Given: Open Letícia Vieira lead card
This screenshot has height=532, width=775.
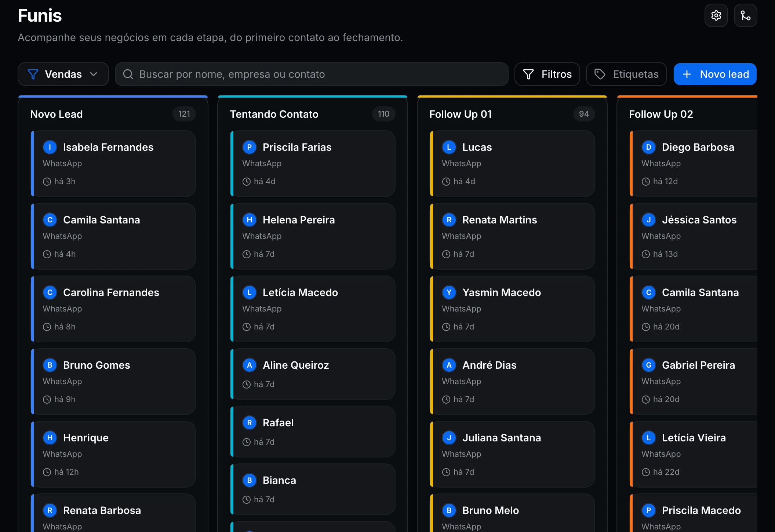Looking at the screenshot, I should [694, 454].
